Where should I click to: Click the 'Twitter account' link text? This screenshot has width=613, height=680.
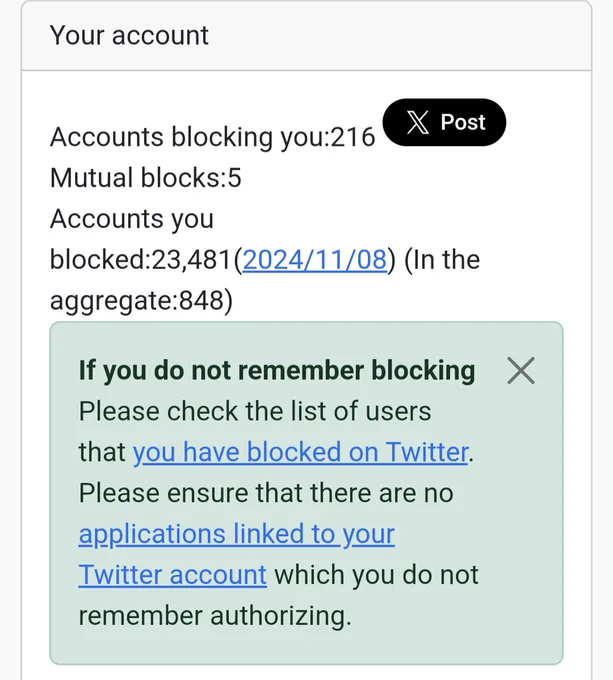[173, 575]
